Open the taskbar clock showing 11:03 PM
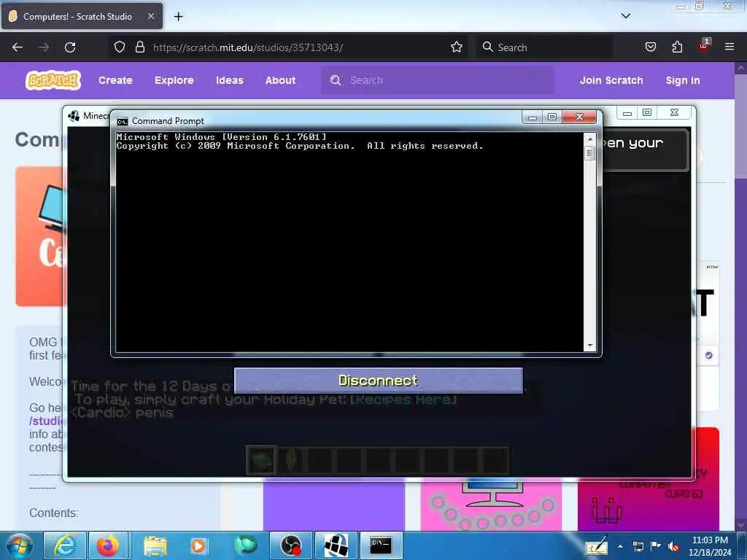The height and width of the screenshot is (560, 747). click(x=710, y=546)
